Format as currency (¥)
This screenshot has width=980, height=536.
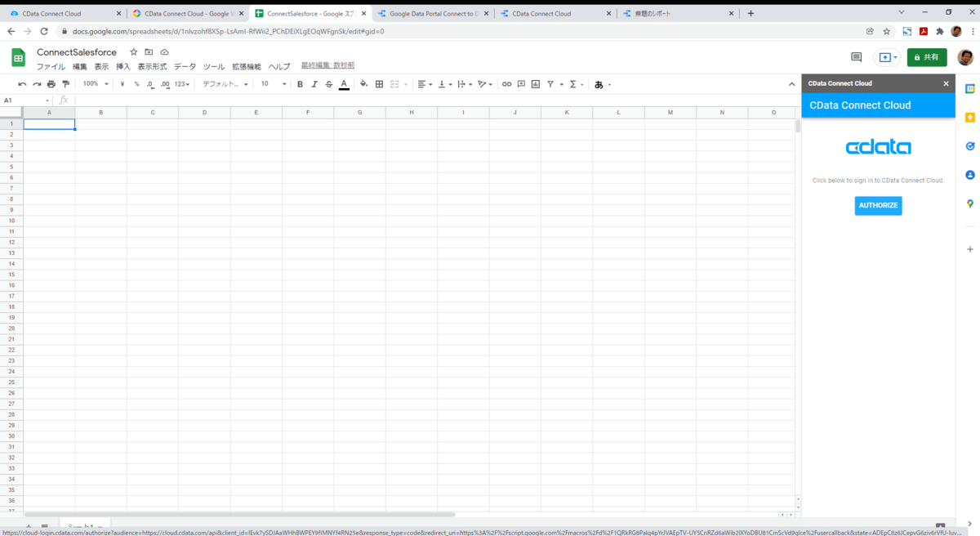click(x=122, y=84)
